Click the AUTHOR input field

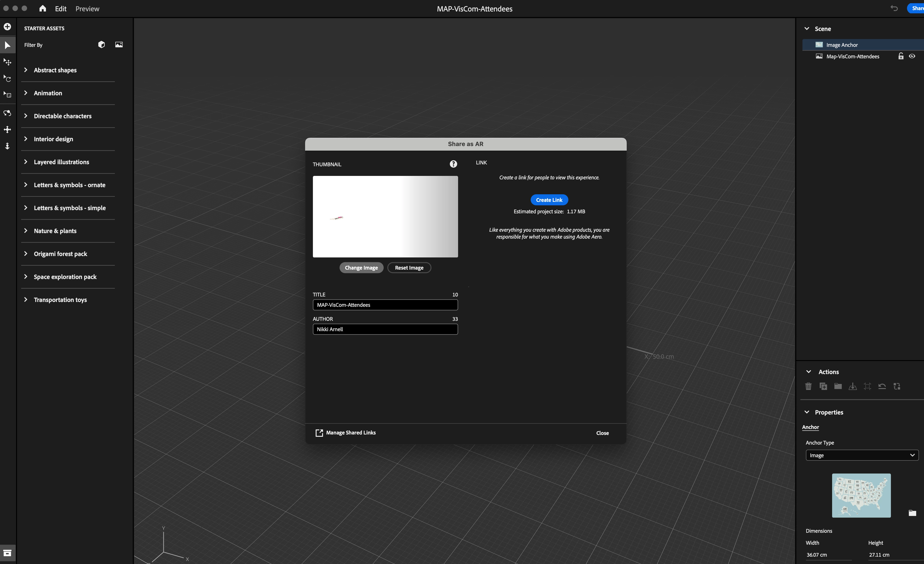pos(385,329)
